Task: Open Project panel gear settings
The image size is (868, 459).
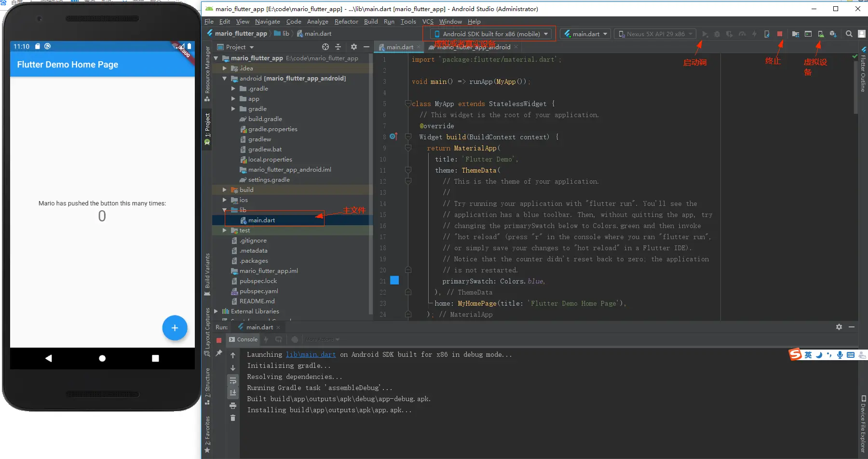Action: click(354, 47)
